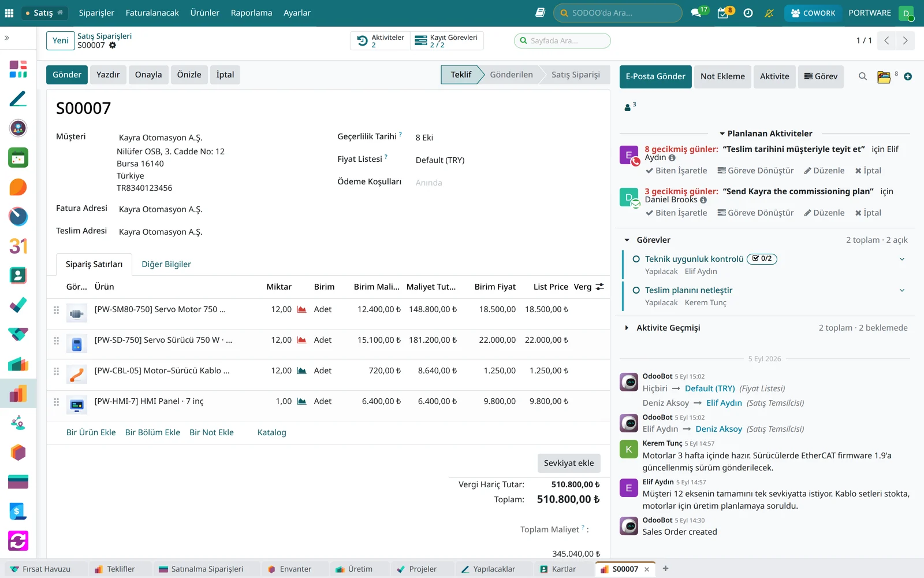Open the Raporlama menu

click(251, 13)
